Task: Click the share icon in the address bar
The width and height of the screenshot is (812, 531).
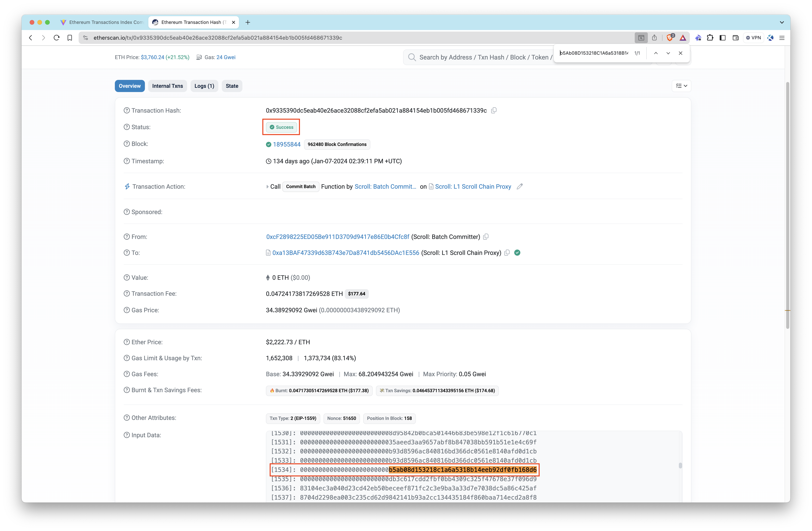Action: (654, 38)
